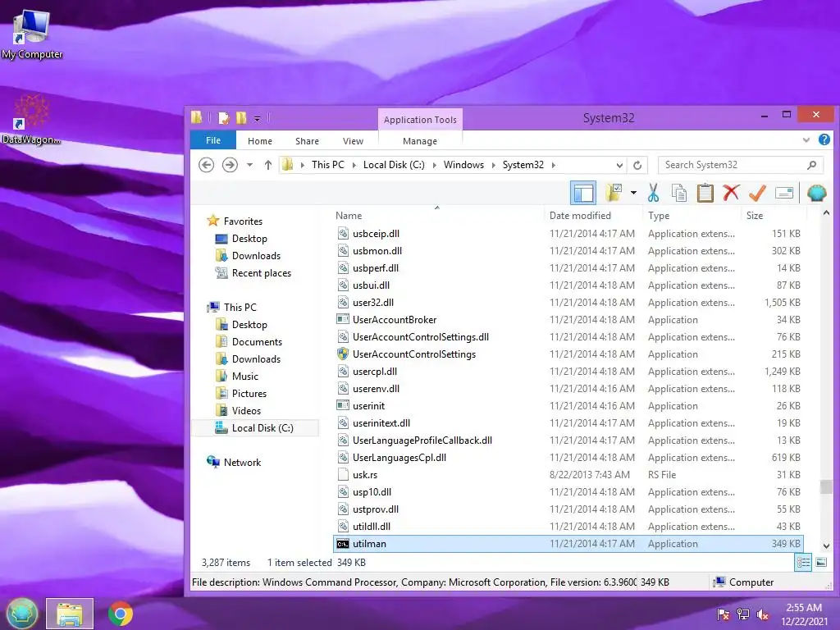Viewport: 840px width, 630px height.
Task: Open dropdown arrow beside folder options icon
Action: (633, 193)
